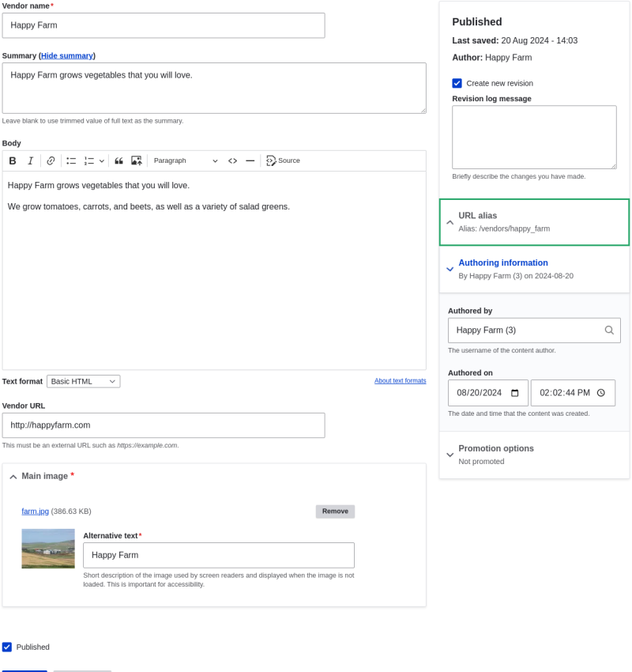
Task: Insert a numbered list
Action: [x=88, y=160]
